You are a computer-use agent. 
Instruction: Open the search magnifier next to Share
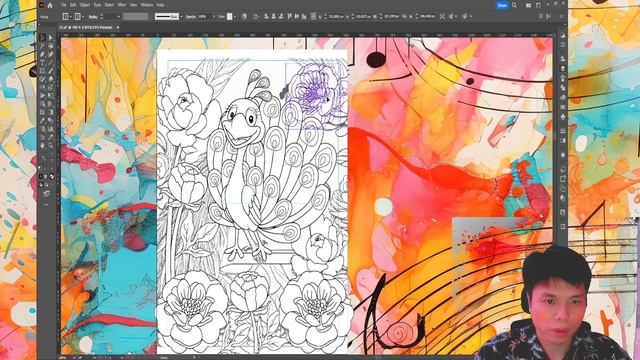point(514,5)
